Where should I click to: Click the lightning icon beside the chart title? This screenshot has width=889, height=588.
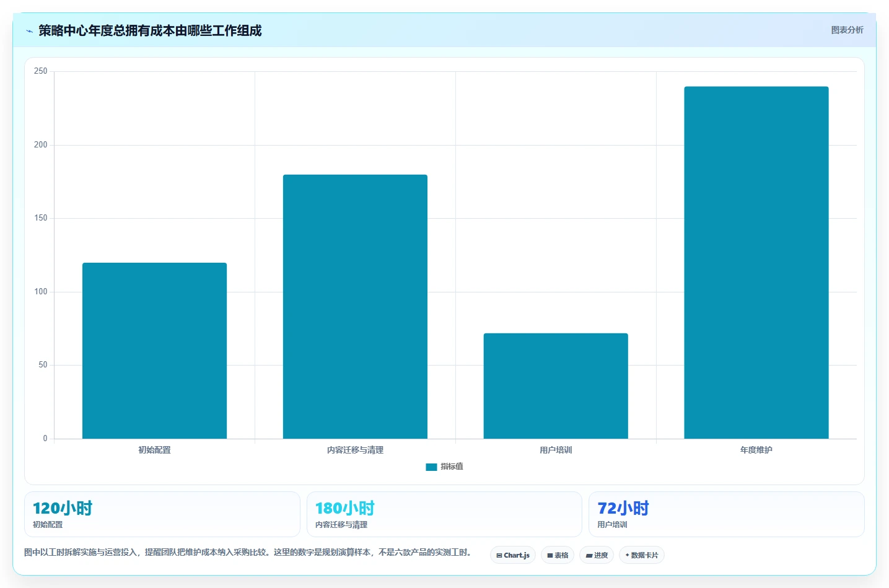tap(29, 31)
